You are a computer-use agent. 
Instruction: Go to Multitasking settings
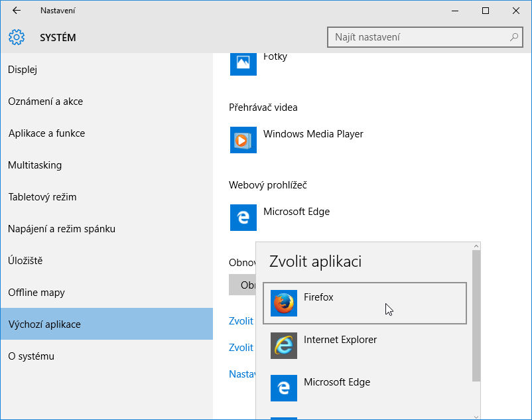tap(107, 165)
